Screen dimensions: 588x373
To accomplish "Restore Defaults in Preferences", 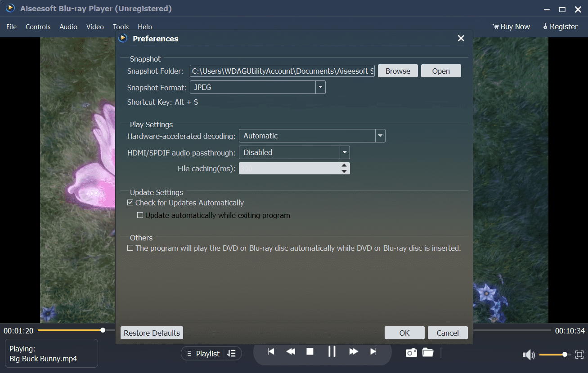I will (152, 333).
